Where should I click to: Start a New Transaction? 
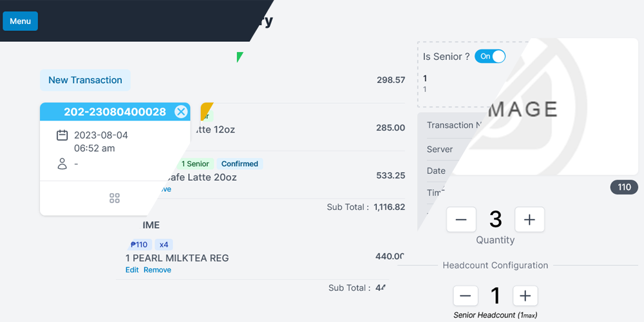(x=85, y=80)
